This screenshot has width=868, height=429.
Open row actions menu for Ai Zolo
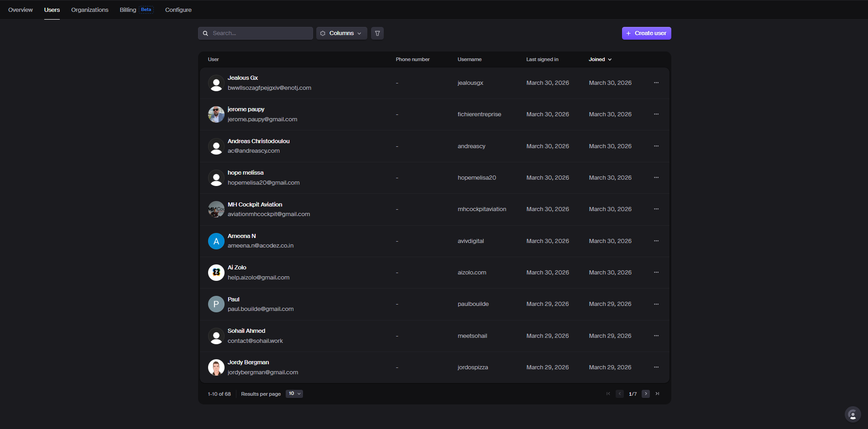(x=656, y=273)
